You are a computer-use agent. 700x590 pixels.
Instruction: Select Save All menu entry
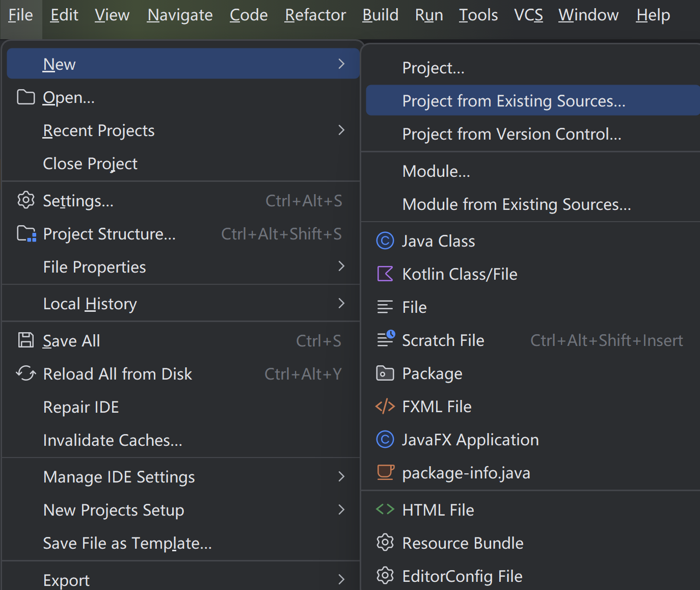(181, 340)
